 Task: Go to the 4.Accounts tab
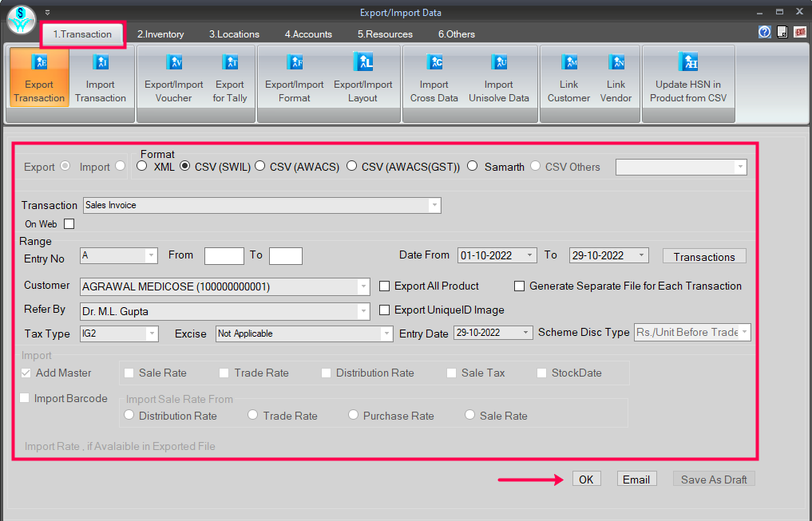tap(308, 34)
